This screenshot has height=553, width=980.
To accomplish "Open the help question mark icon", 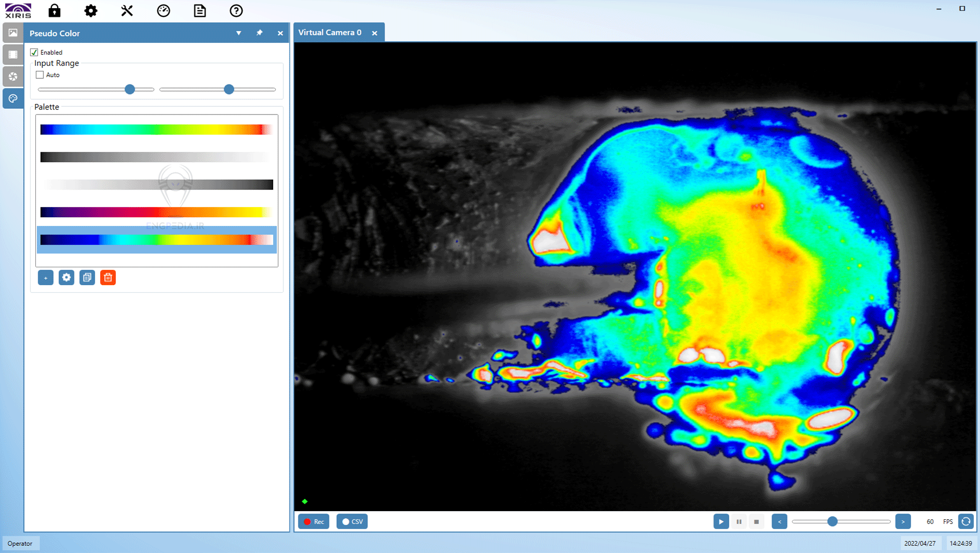I will tap(236, 11).
